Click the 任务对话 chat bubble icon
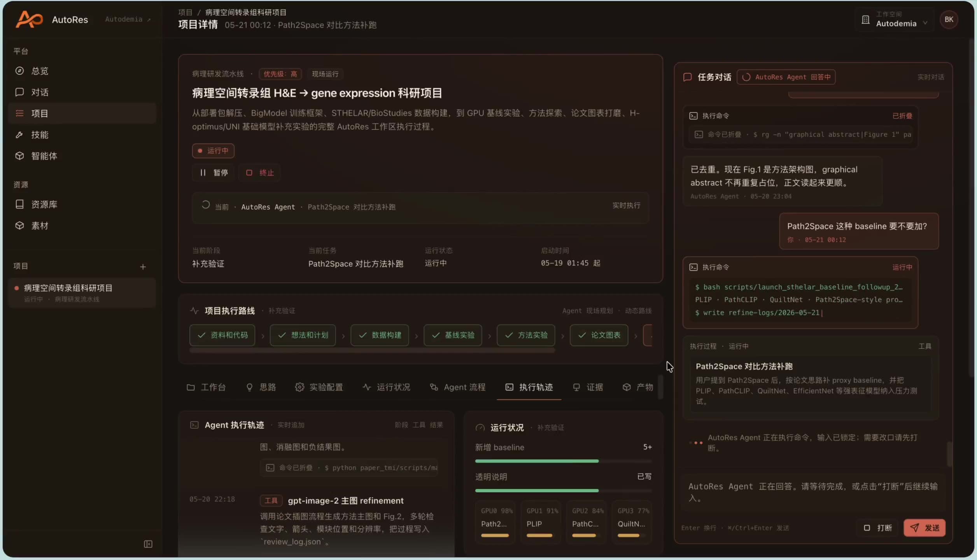The height and width of the screenshot is (560, 977). tap(687, 77)
